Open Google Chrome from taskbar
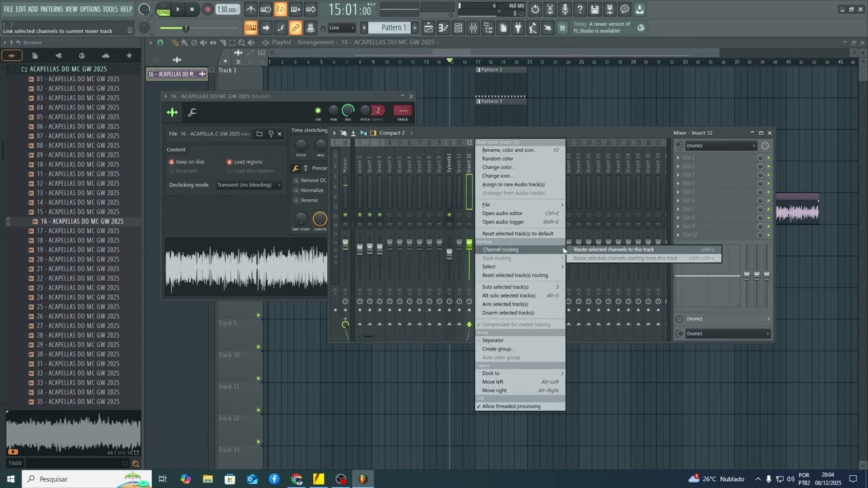Image resolution: width=868 pixels, height=488 pixels. coord(296,479)
